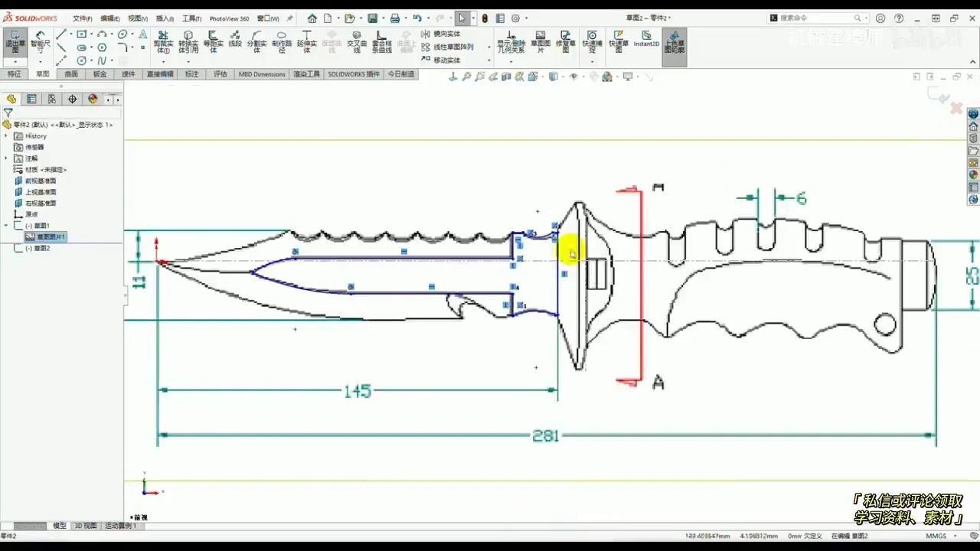Switch to the 钣金 (Sheet Metal) tab

(x=100, y=74)
